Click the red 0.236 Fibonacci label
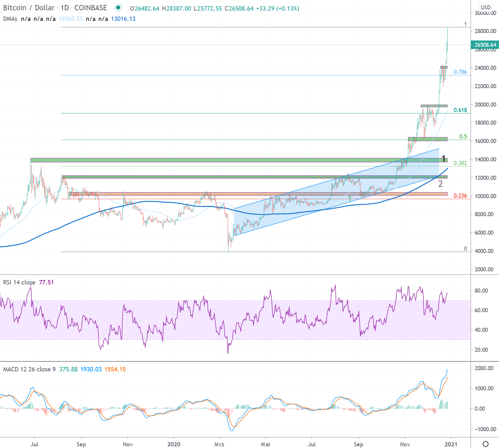This screenshot has height=448, width=499. pyautogui.click(x=460, y=196)
